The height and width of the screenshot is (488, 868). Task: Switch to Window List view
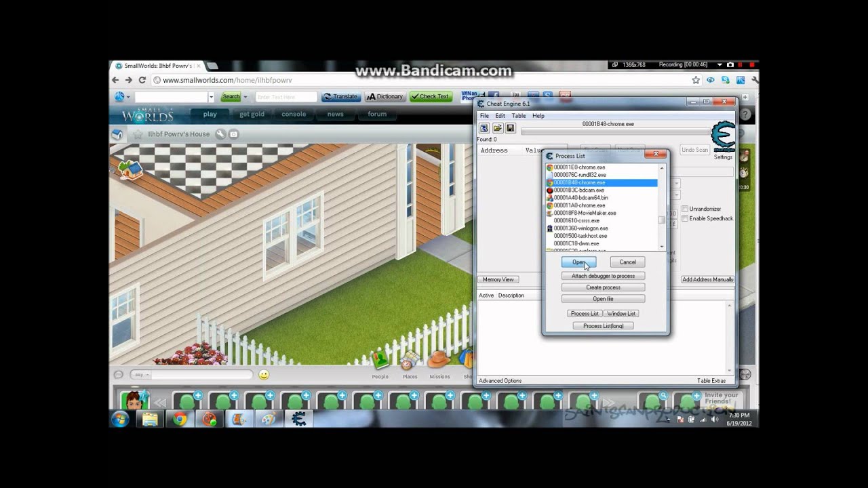[621, 314]
